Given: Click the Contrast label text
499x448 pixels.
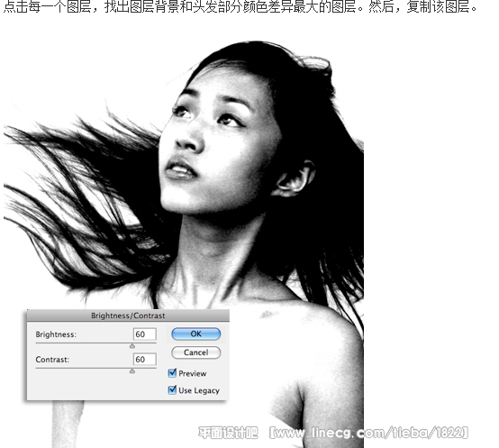Looking at the screenshot, I should pos(52,360).
